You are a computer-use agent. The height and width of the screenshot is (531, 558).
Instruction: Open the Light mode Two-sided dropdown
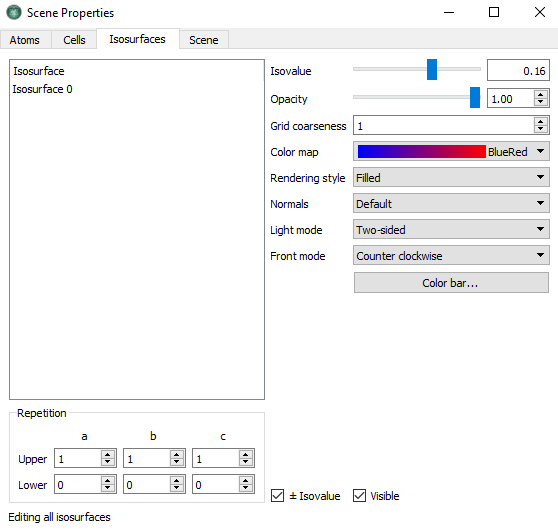click(x=451, y=229)
